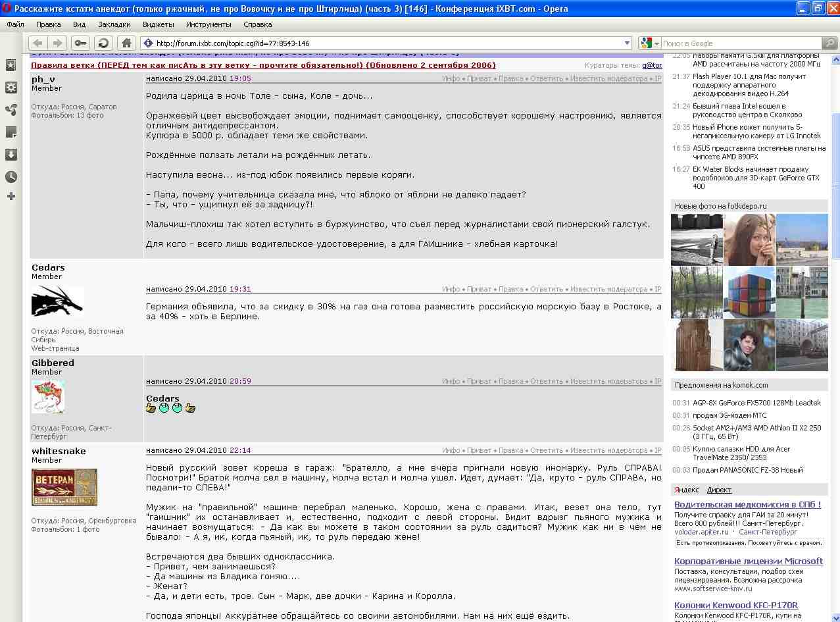The image size is (840, 622).
Task: Click username ph_v
Action: [43, 79]
